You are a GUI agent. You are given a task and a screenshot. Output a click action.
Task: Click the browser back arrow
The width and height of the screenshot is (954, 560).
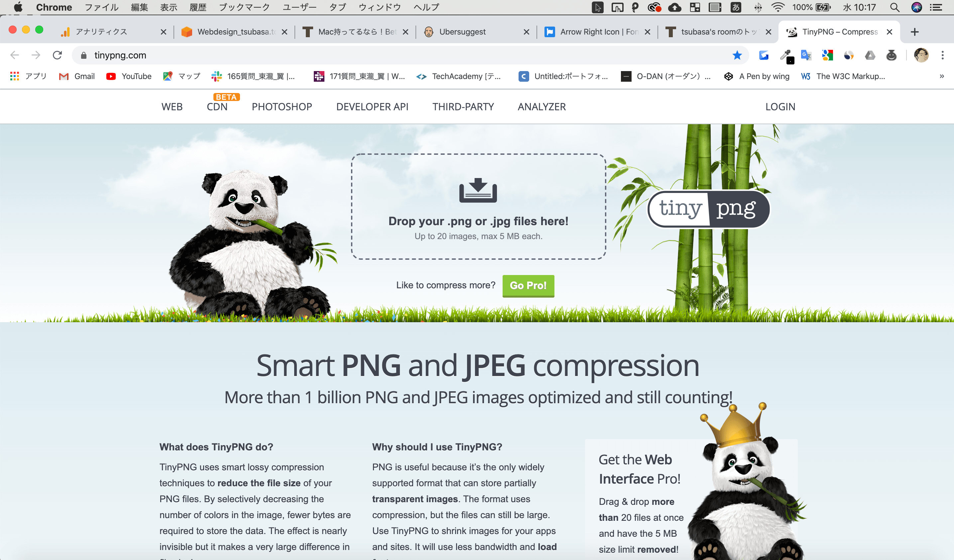tap(14, 55)
